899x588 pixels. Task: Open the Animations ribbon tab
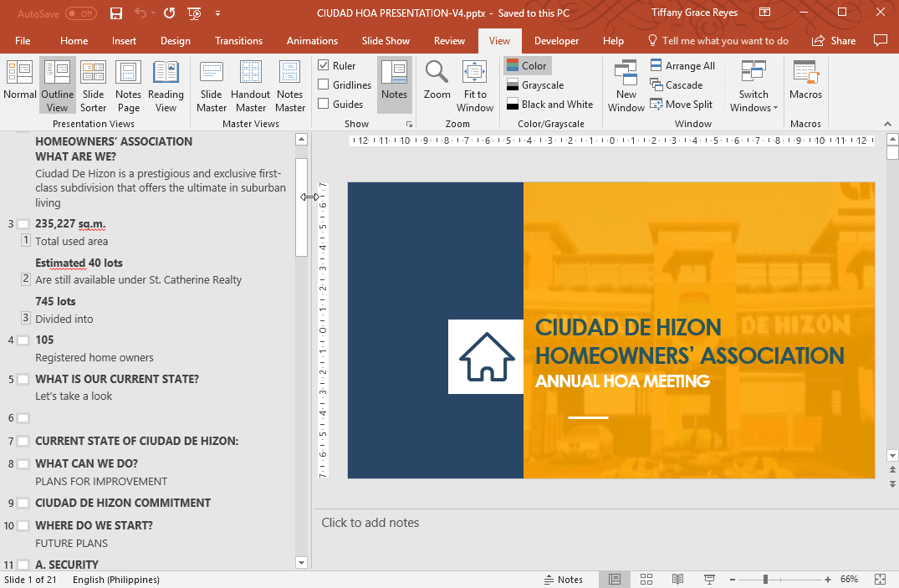point(312,40)
